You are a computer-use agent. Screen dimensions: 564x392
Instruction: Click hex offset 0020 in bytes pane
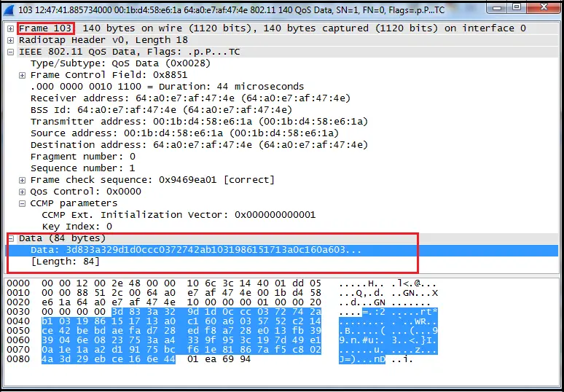[18, 302]
